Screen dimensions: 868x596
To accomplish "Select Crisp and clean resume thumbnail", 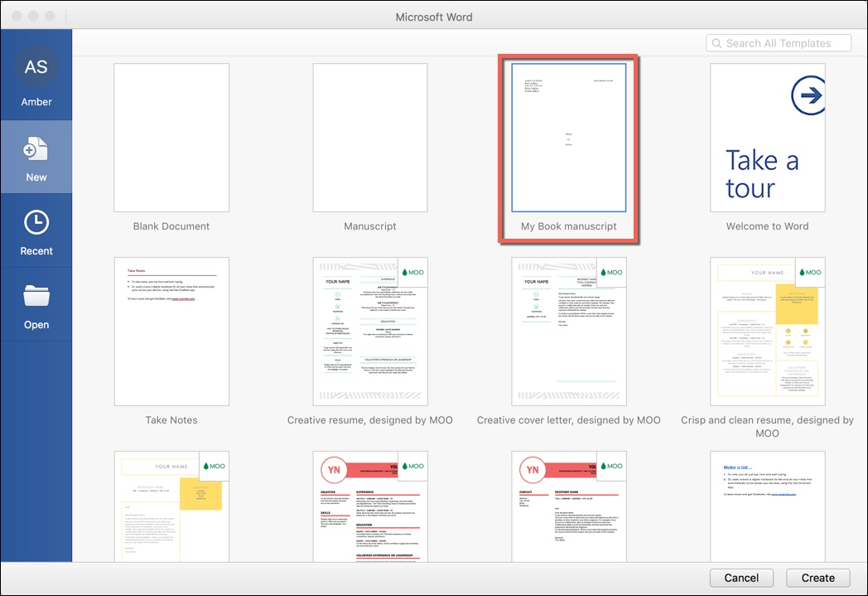I will point(767,332).
